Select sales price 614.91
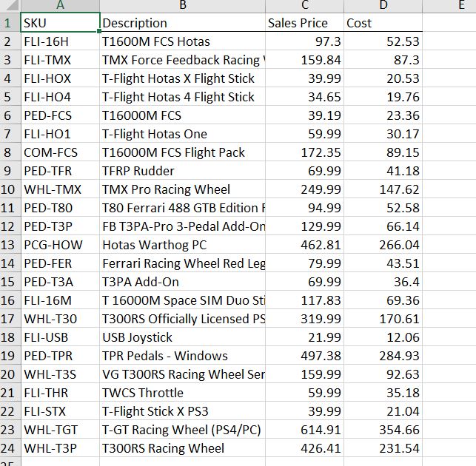 coord(304,430)
